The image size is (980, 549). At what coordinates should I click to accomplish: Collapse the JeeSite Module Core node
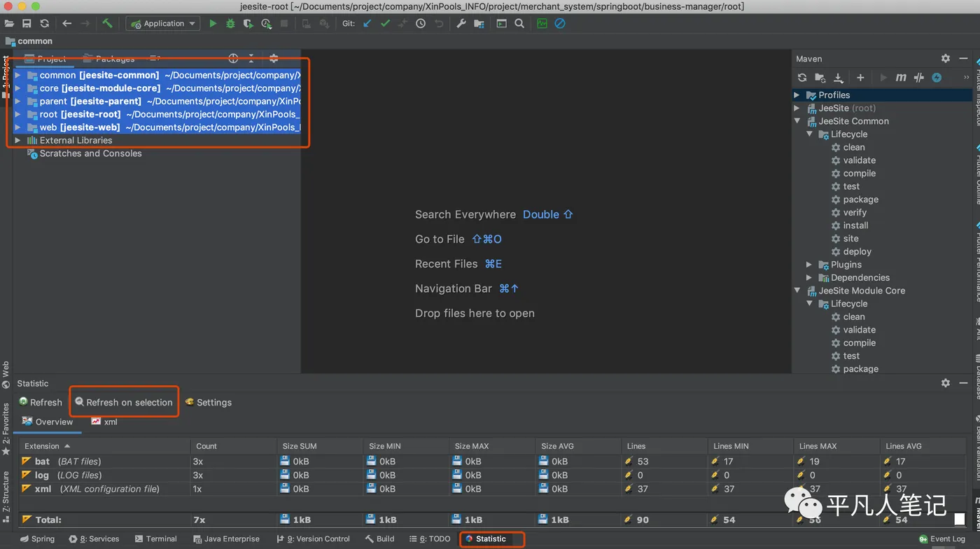797,291
